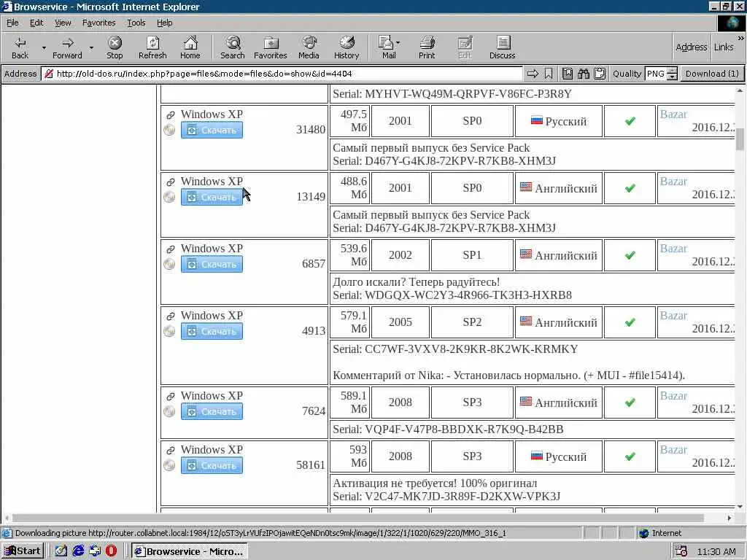Click the vertical scrollbar down arrow
Image resolution: width=747 pixels, height=560 pixels.
point(740,507)
